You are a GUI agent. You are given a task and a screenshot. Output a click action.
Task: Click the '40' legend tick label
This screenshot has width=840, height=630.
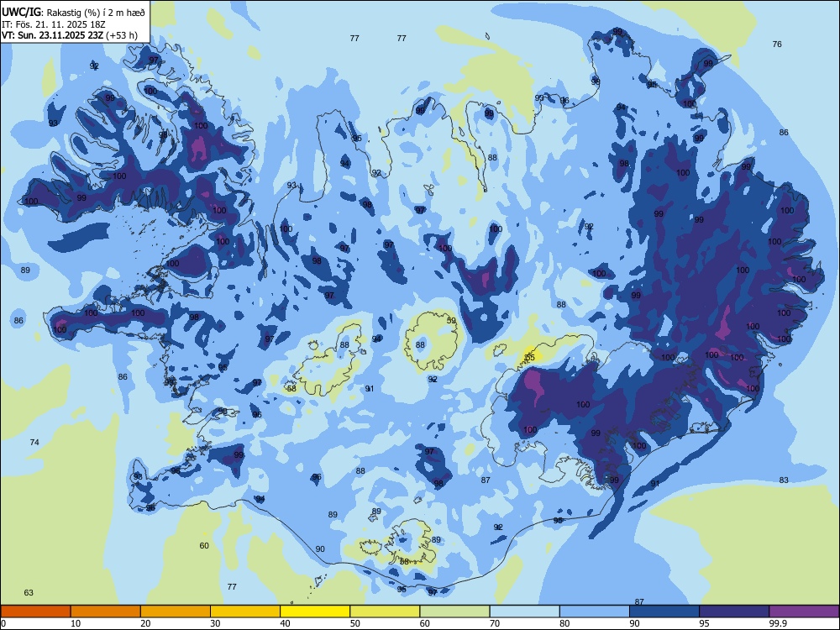[x=286, y=623]
